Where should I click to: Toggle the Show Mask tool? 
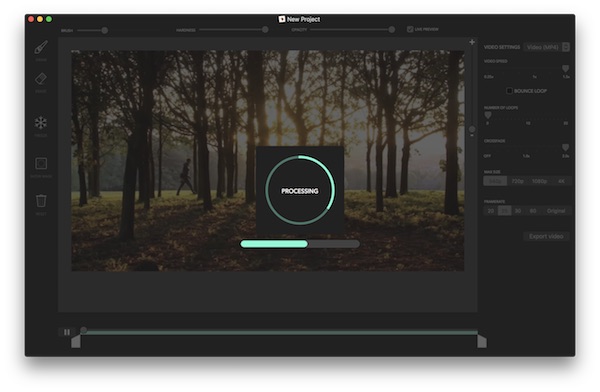coord(41,163)
